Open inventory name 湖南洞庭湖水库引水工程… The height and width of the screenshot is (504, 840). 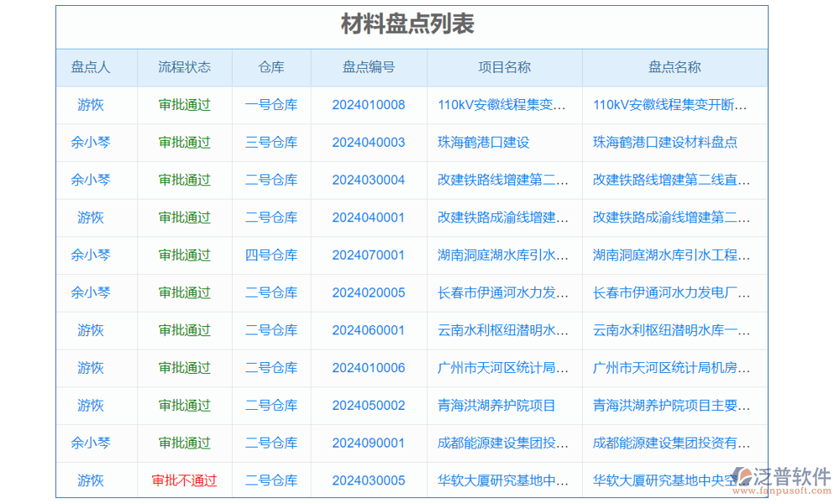click(672, 255)
